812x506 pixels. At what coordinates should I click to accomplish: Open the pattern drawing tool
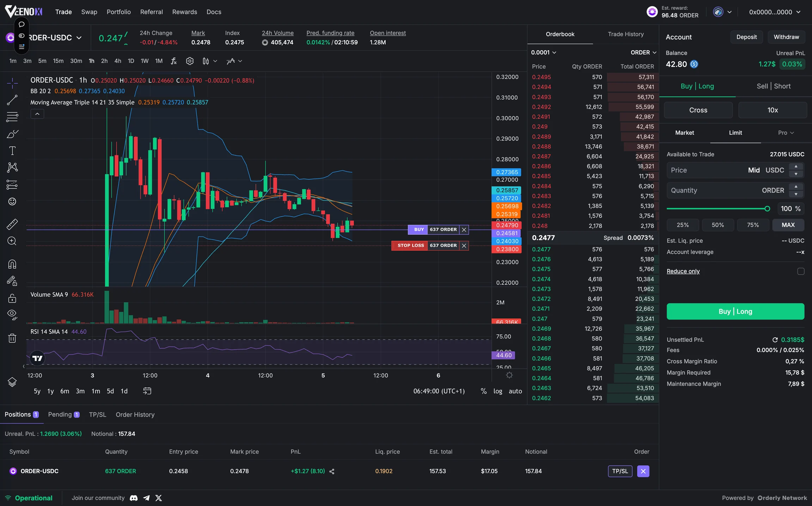[x=12, y=168]
